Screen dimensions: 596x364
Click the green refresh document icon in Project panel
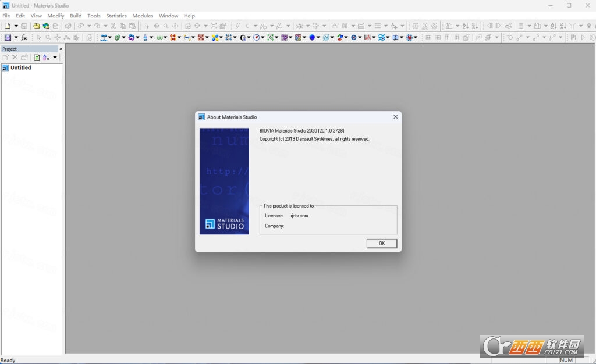click(x=37, y=58)
